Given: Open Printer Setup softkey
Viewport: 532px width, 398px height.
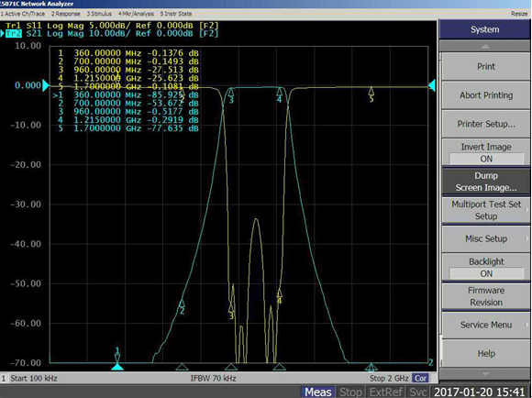Looking at the screenshot, I should (486, 124).
